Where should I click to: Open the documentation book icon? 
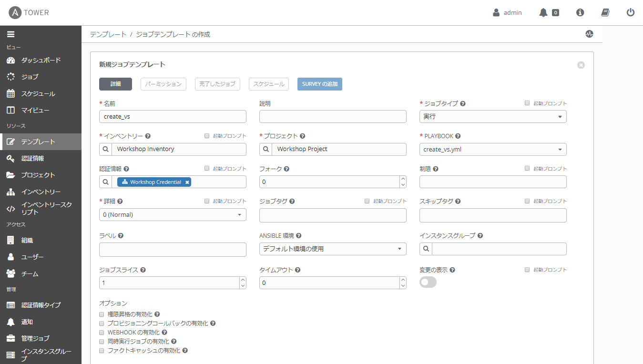coord(605,13)
